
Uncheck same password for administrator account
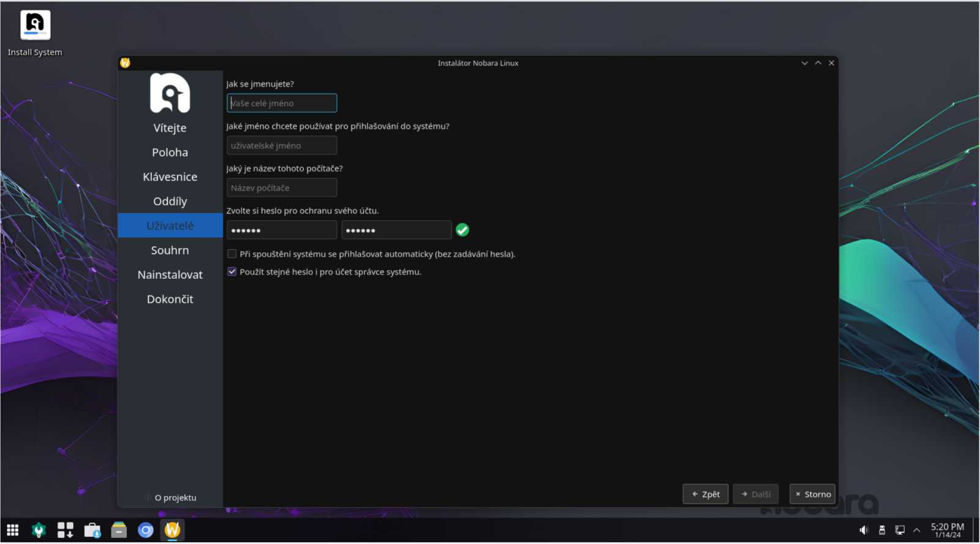tap(232, 271)
